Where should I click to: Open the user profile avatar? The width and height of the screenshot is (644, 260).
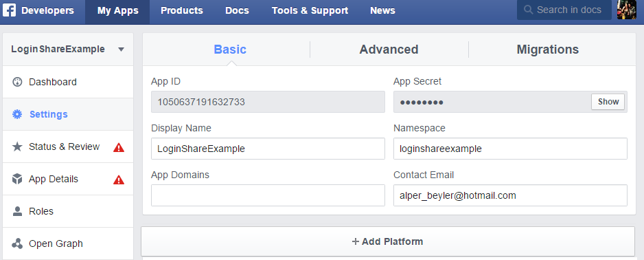pyautogui.click(x=627, y=10)
